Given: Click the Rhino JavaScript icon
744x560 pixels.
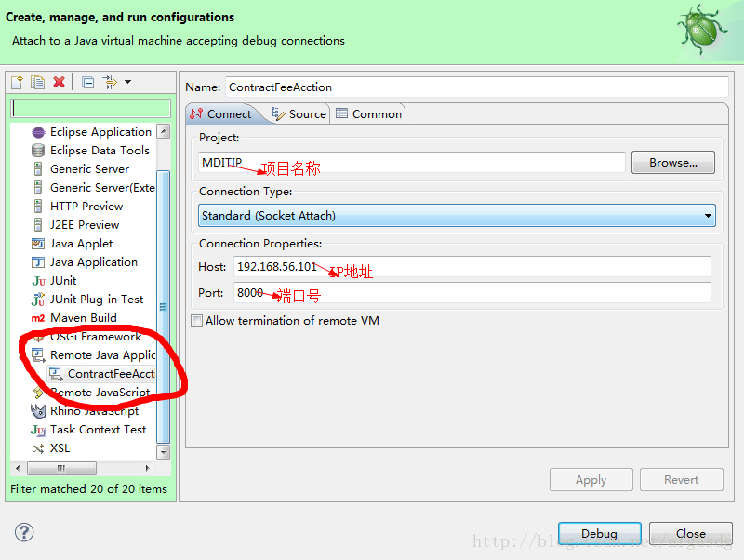Looking at the screenshot, I should (38, 411).
